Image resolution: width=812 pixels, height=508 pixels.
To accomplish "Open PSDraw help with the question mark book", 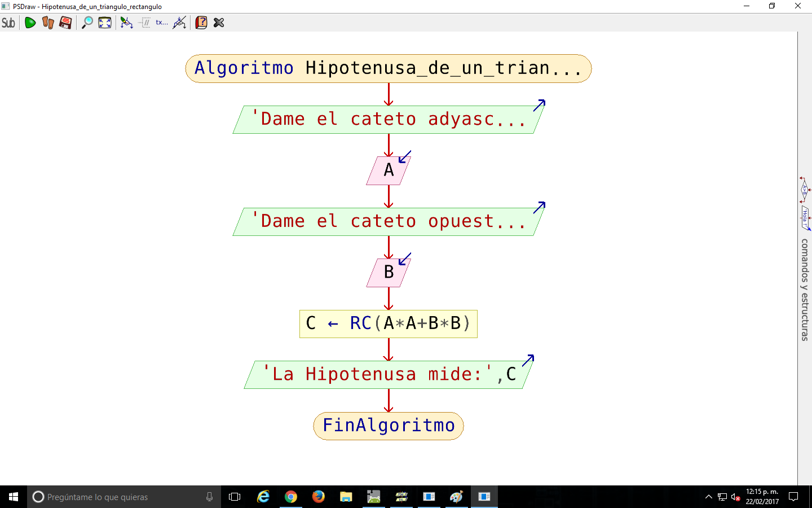I will (x=201, y=23).
